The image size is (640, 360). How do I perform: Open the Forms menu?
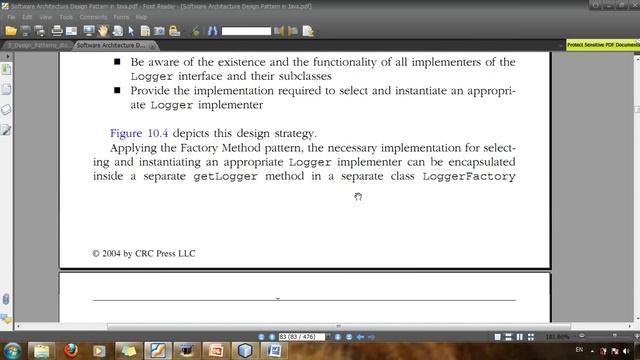(x=121, y=17)
